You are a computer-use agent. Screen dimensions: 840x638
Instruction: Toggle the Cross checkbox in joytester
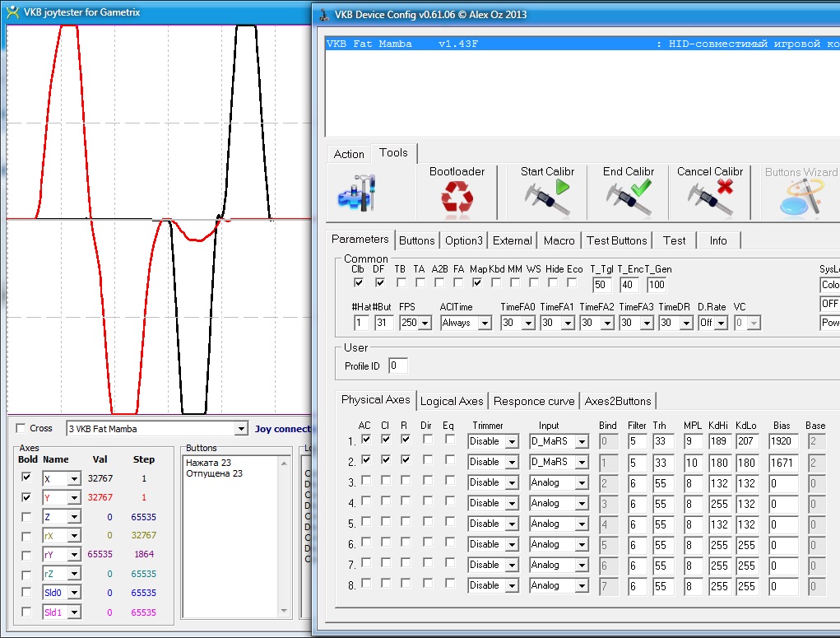tap(21, 428)
